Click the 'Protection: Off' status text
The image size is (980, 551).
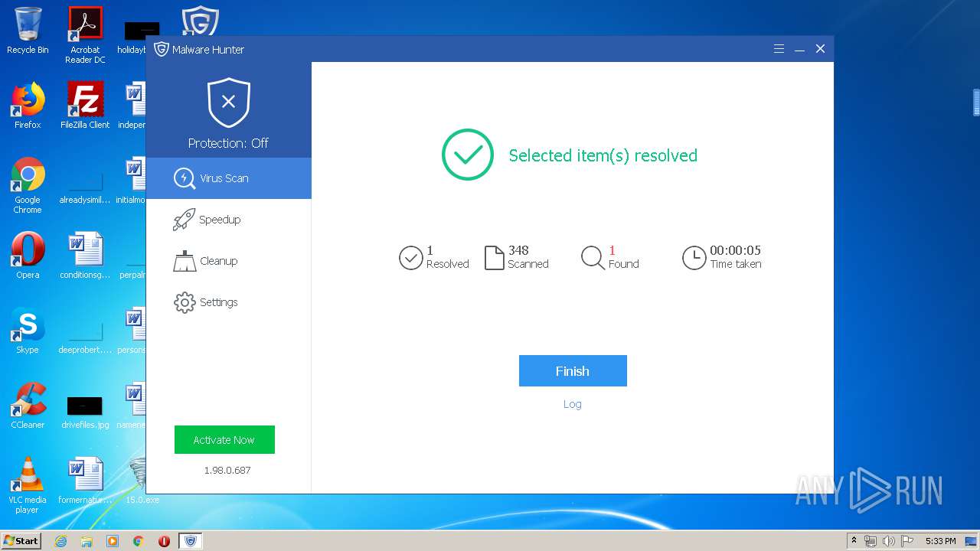point(228,143)
